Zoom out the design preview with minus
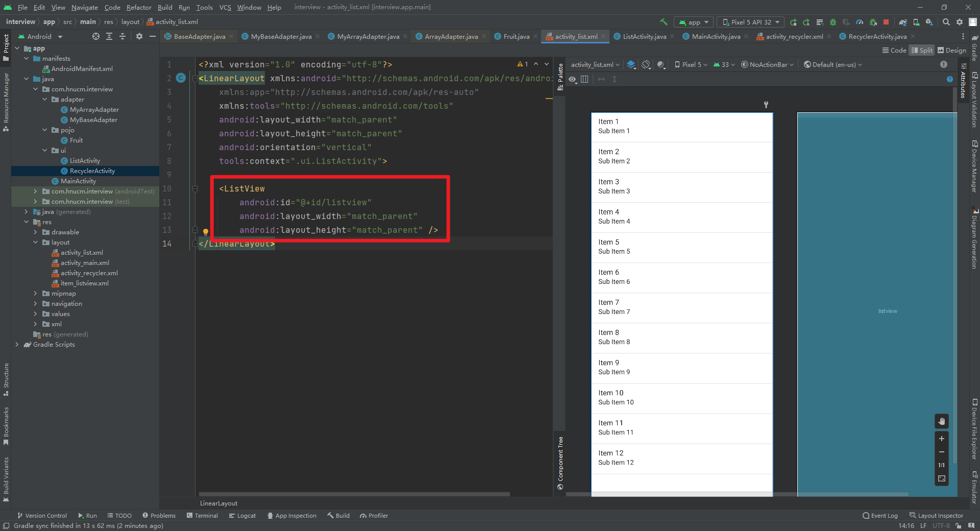The height and width of the screenshot is (531, 980). click(942, 452)
